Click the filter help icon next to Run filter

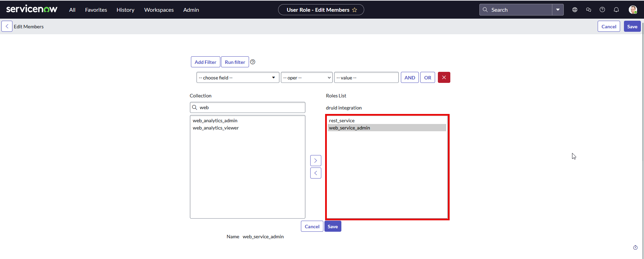pyautogui.click(x=253, y=62)
